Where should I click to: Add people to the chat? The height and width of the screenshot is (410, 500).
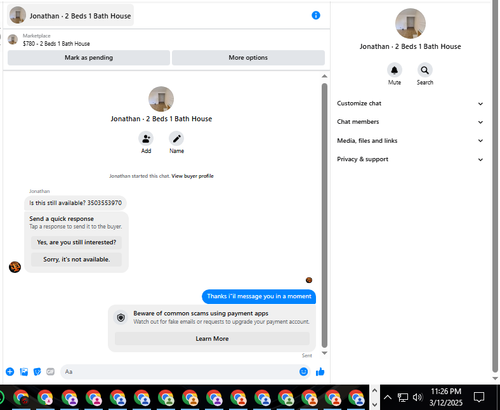coord(146,139)
